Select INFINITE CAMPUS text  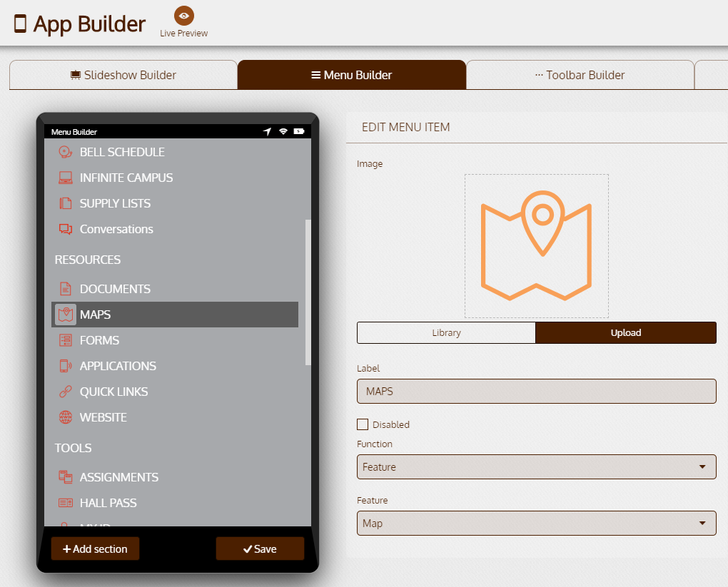click(x=126, y=178)
